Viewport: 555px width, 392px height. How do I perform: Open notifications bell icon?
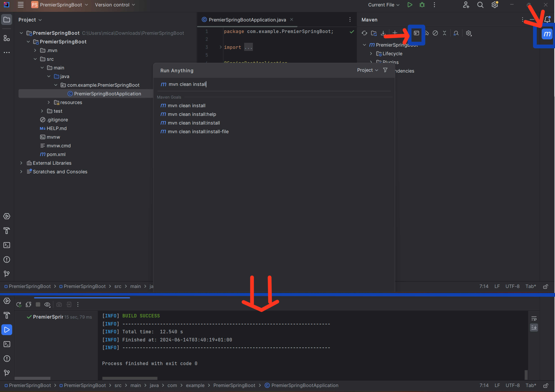pos(547,19)
